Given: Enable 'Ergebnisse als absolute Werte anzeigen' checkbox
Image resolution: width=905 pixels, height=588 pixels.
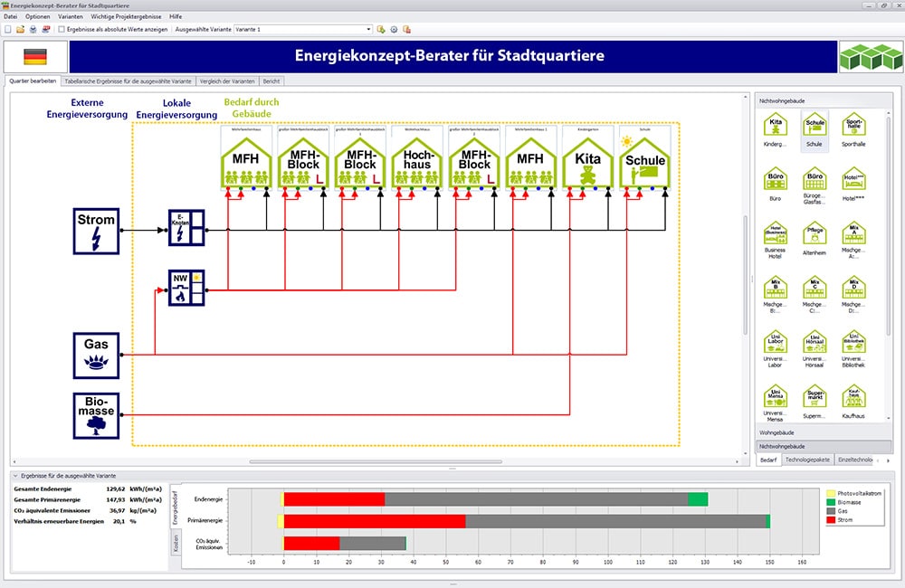Looking at the screenshot, I should [x=62, y=29].
